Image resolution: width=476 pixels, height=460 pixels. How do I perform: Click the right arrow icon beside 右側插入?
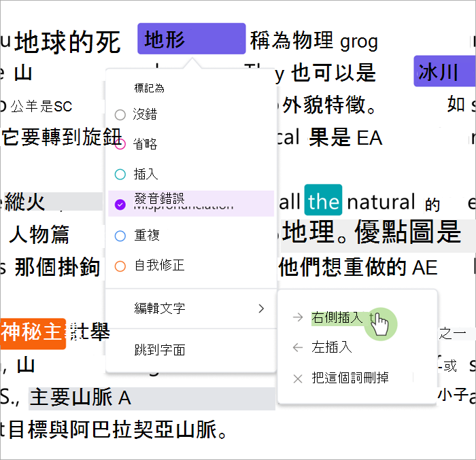(298, 317)
